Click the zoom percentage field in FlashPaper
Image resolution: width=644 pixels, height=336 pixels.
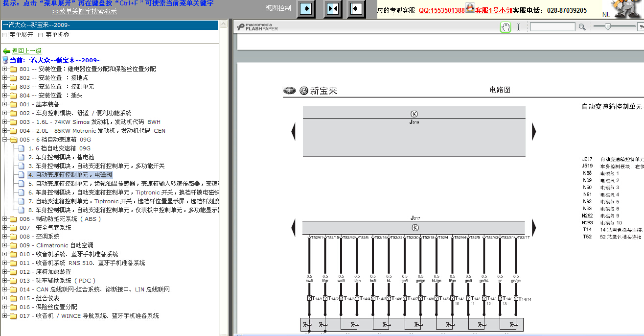tap(641, 27)
